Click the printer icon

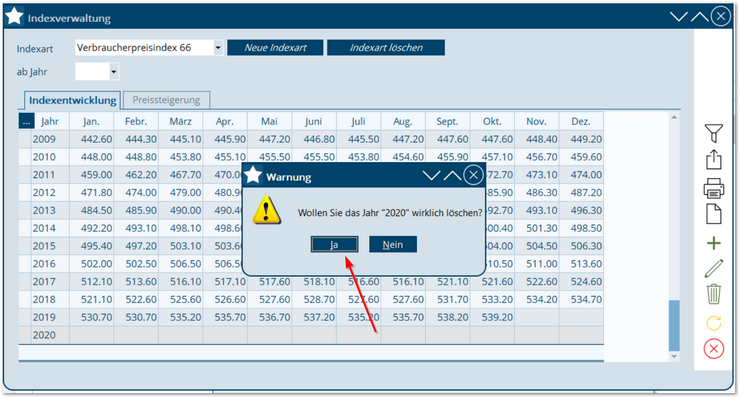click(714, 188)
